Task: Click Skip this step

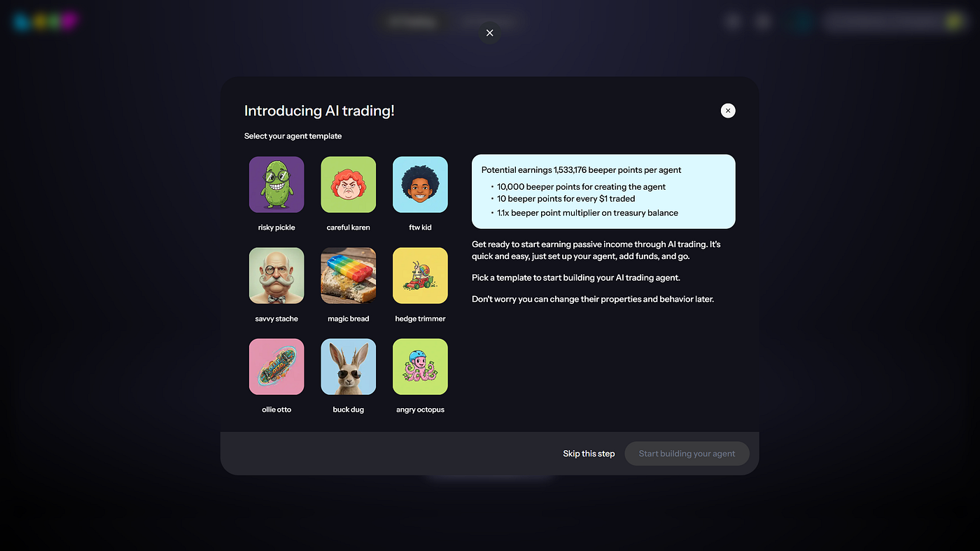Action: [589, 454]
